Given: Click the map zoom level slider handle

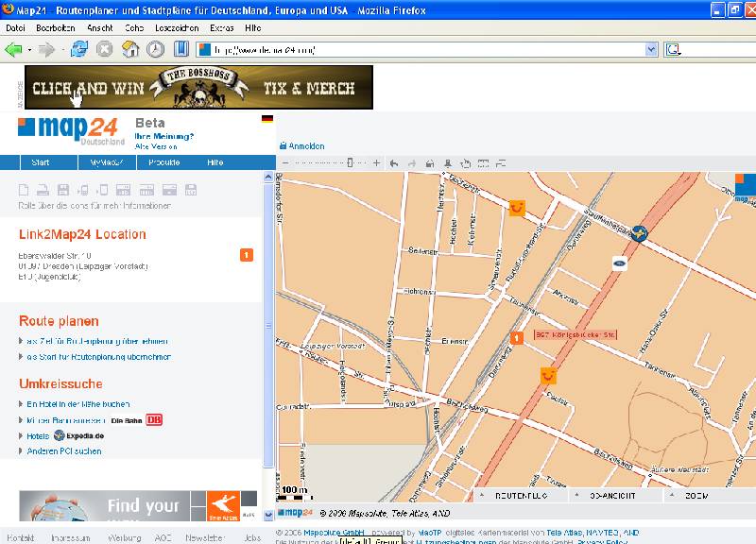Looking at the screenshot, I should [351, 163].
